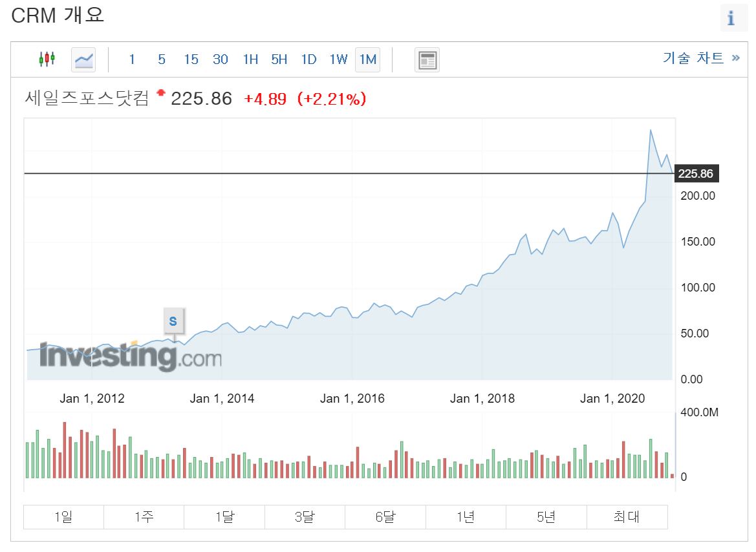Screen dimensions: 756x552
Task: Select the 1W timeframe
Action: click(x=338, y=59)
